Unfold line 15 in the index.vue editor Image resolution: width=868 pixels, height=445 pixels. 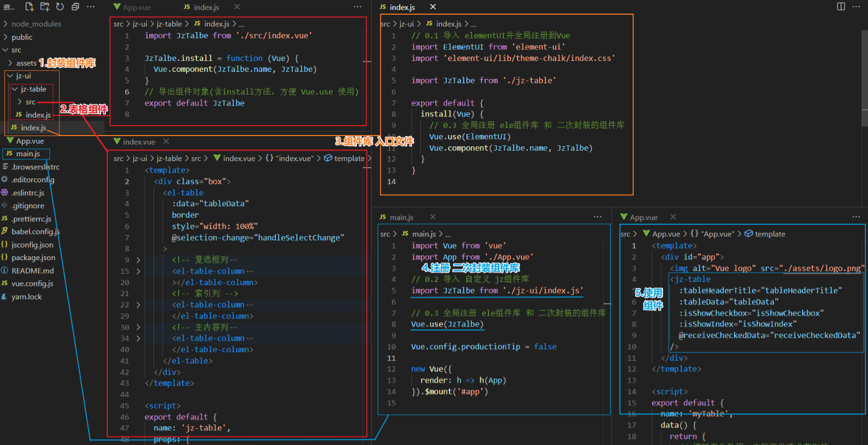[138, 271]
